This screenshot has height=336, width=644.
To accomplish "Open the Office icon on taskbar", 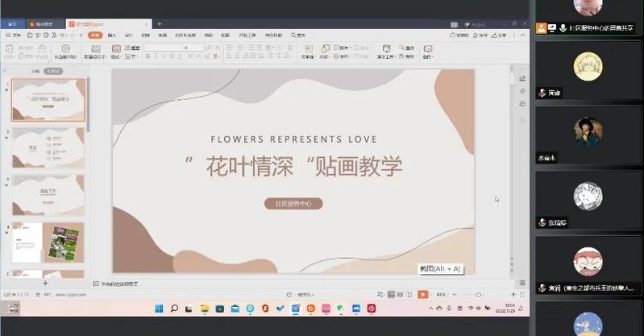I will pyautogui.click(x=265, y=308).
